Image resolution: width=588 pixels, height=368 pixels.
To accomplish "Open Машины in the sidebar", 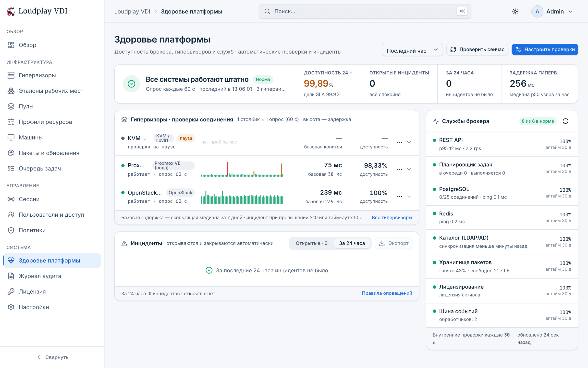I will click(x=52, y=137).
